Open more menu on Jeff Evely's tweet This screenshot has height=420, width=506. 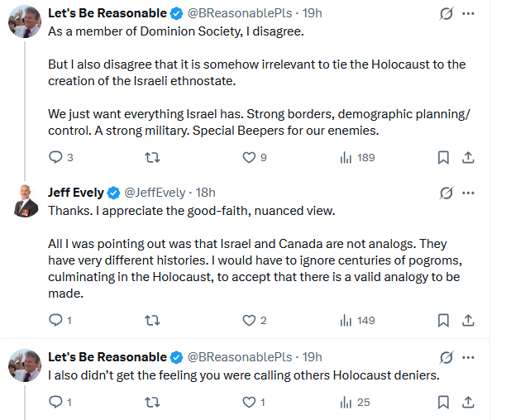point(470,193)
